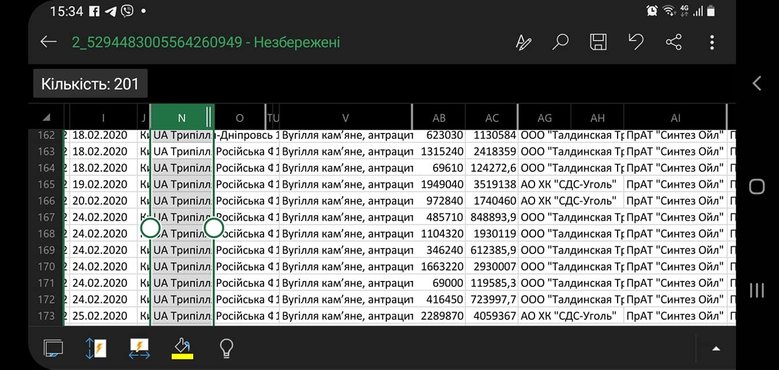The image size is (779, 370).
Task: Tap the autofit row height icon
Action: 96,348
